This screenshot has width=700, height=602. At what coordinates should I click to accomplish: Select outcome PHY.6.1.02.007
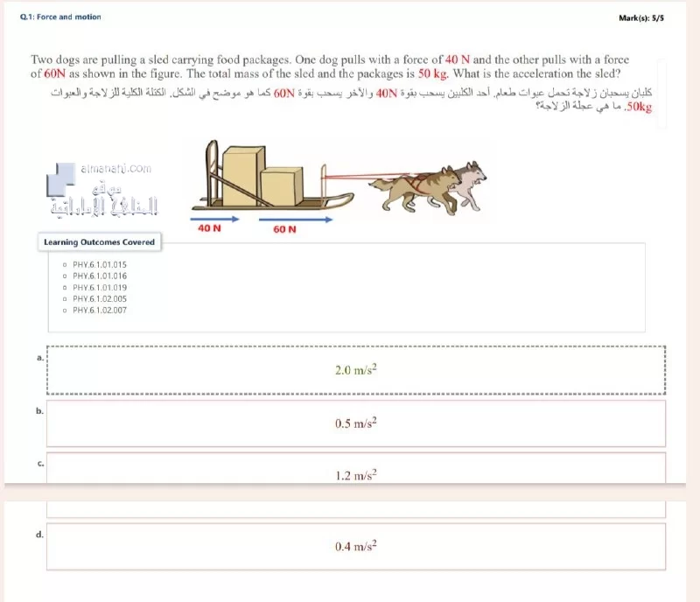100,310
